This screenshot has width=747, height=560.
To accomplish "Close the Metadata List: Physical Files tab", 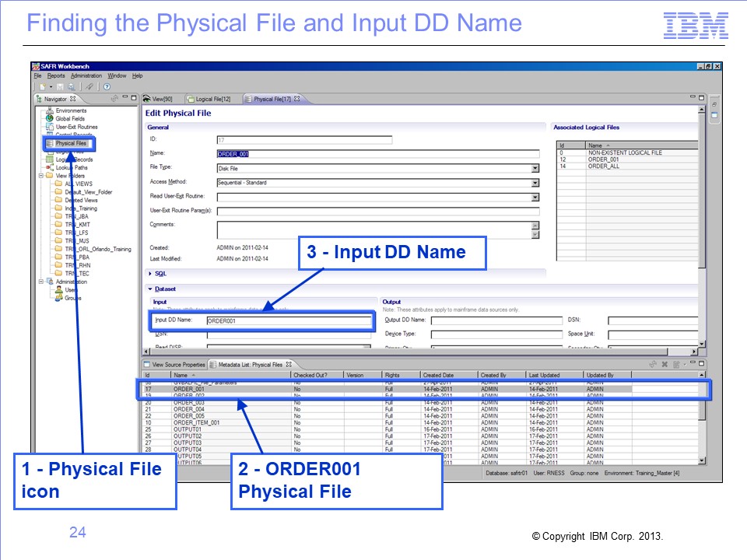I will point(288,364).
